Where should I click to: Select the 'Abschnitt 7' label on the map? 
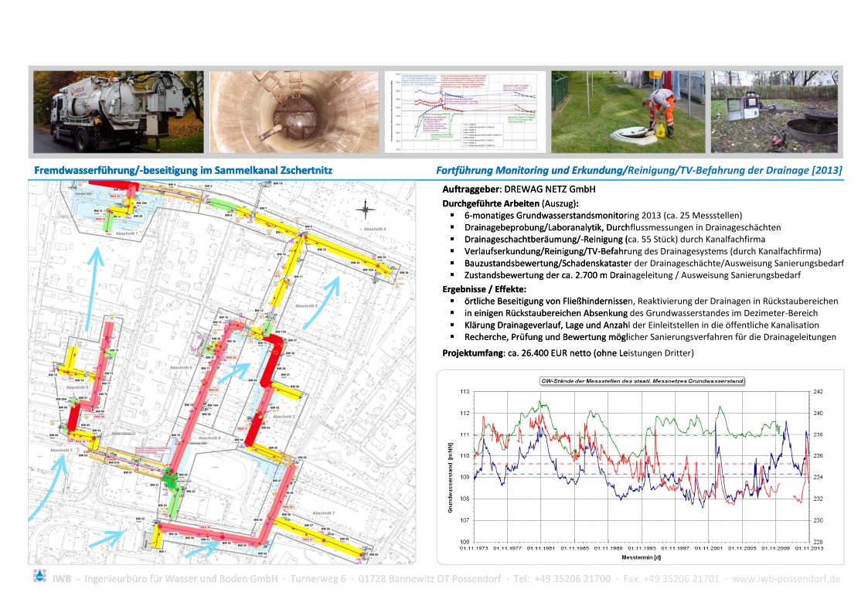[325, 513]
